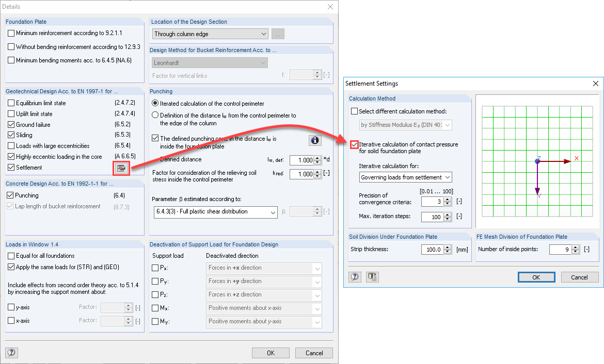Viewport: 604px width, 364px height.
Task: Open the browse button next to design section dropdown
Action: pyautogui.click(x=278, y=34)
